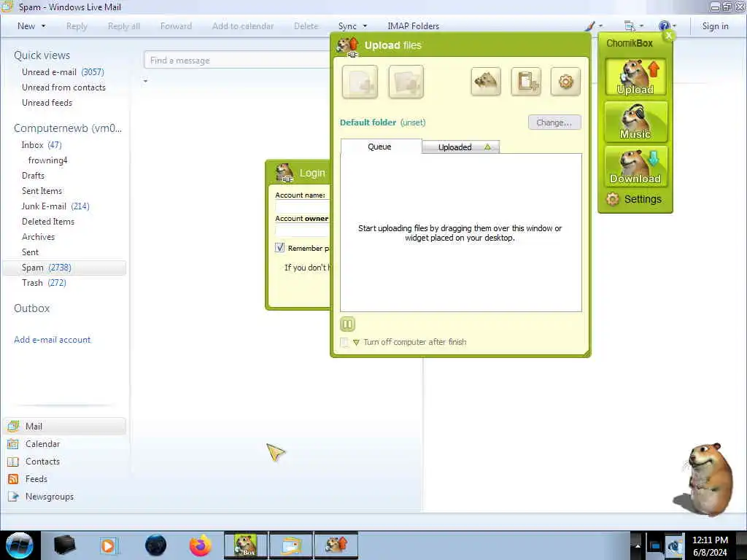Open the Inbox folder

[x=42, y=145]
